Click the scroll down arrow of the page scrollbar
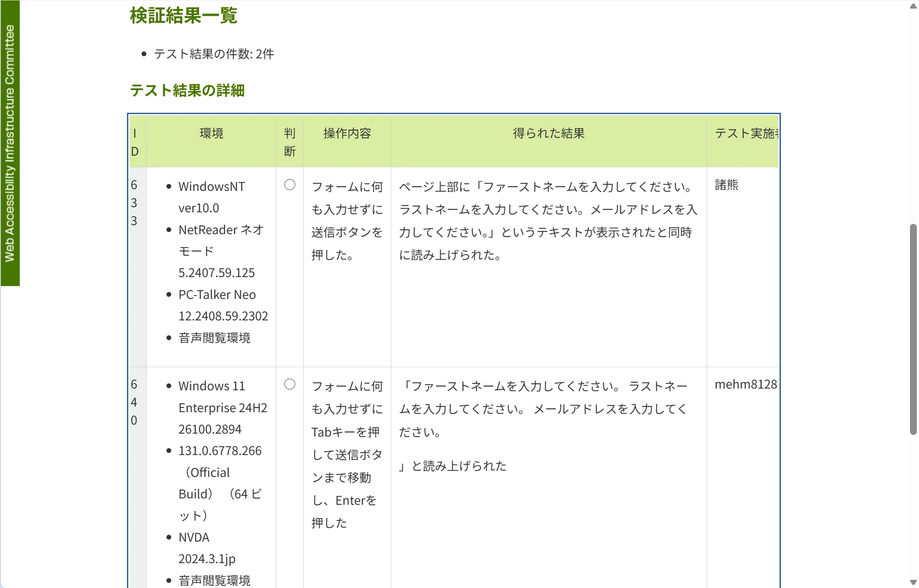Image resolution: width=919 pixels, height=588 pixels. point(913,582)
